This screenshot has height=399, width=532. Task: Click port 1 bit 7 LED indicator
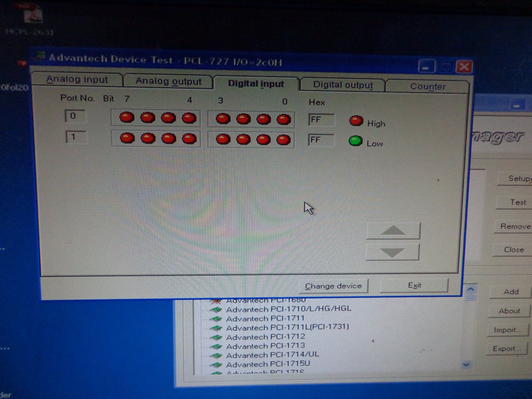[x=127, y=138]
